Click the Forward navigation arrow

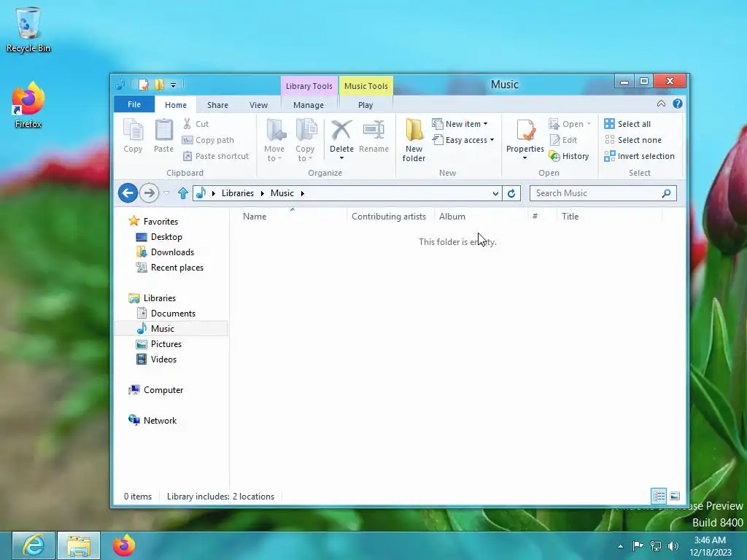tap(149, 192)
